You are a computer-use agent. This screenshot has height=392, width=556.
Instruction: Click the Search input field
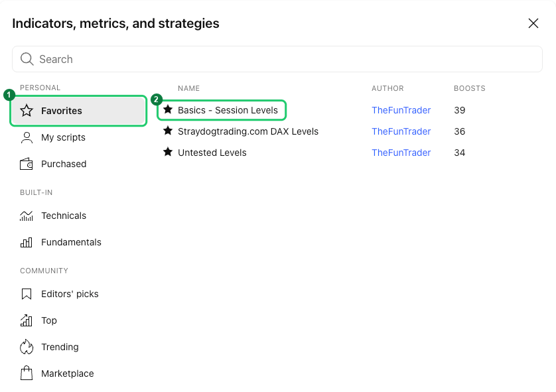pyautogui.click(x=277, y=59)
